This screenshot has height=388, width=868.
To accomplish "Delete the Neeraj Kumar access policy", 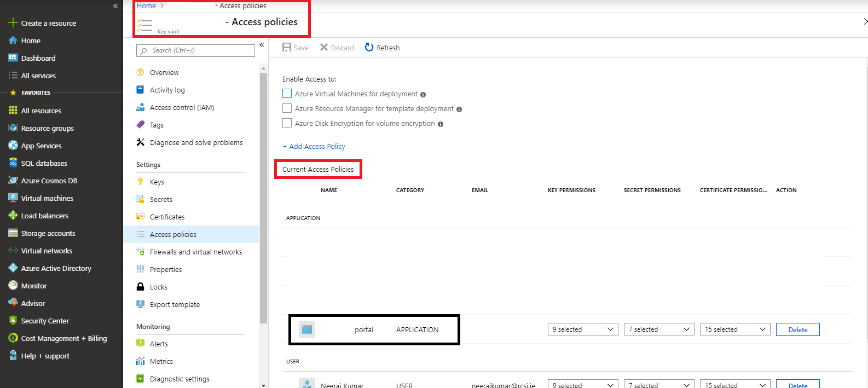I will (x=797, y=384).
